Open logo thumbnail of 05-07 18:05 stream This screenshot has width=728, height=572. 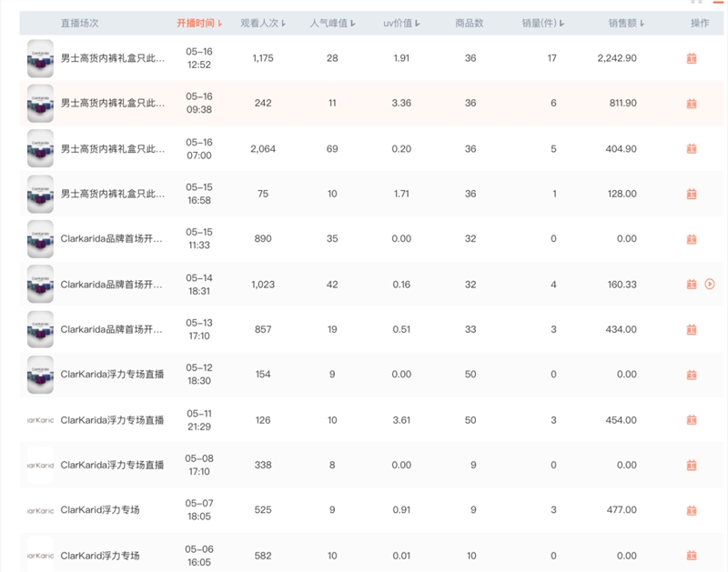click(x=40, y=510)
